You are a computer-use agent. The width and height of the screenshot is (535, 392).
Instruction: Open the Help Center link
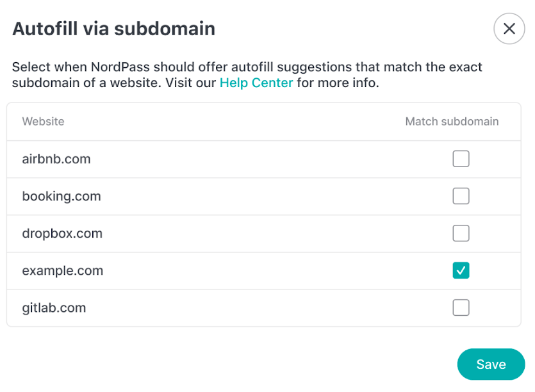256,83
